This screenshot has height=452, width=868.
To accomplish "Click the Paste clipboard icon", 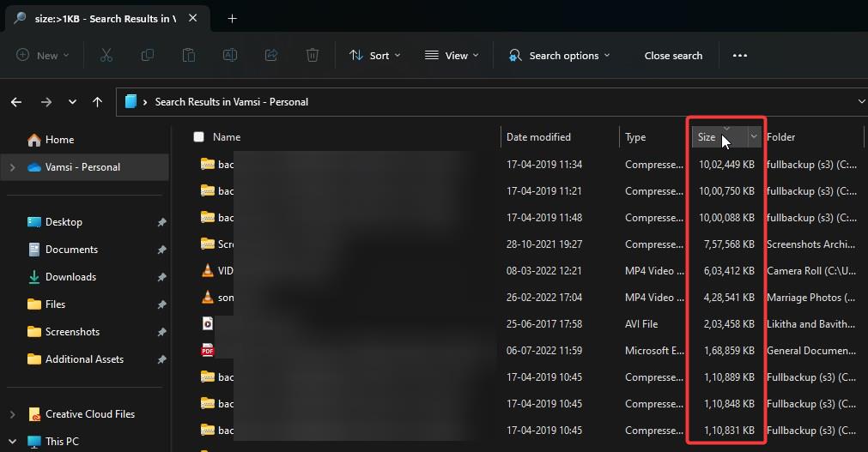I will point(189,56).
